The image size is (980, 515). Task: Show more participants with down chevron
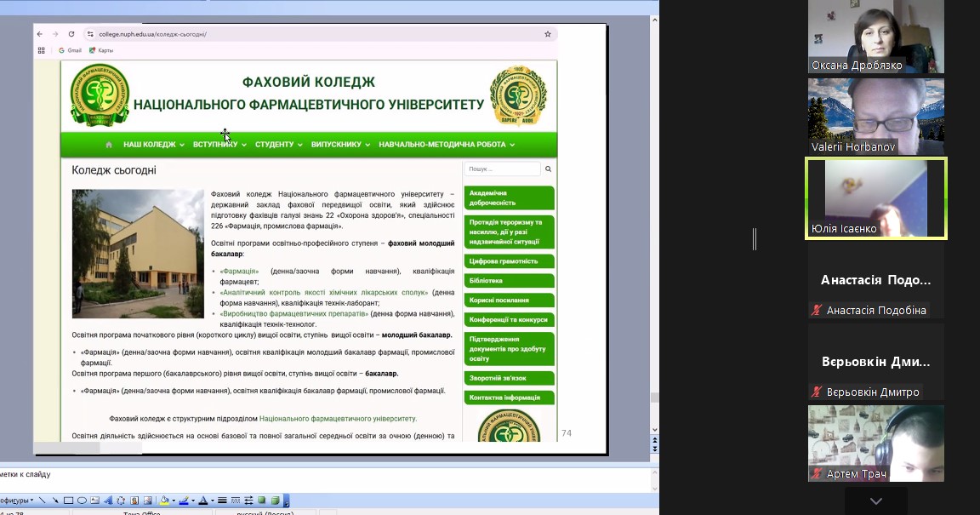point(875,501)
